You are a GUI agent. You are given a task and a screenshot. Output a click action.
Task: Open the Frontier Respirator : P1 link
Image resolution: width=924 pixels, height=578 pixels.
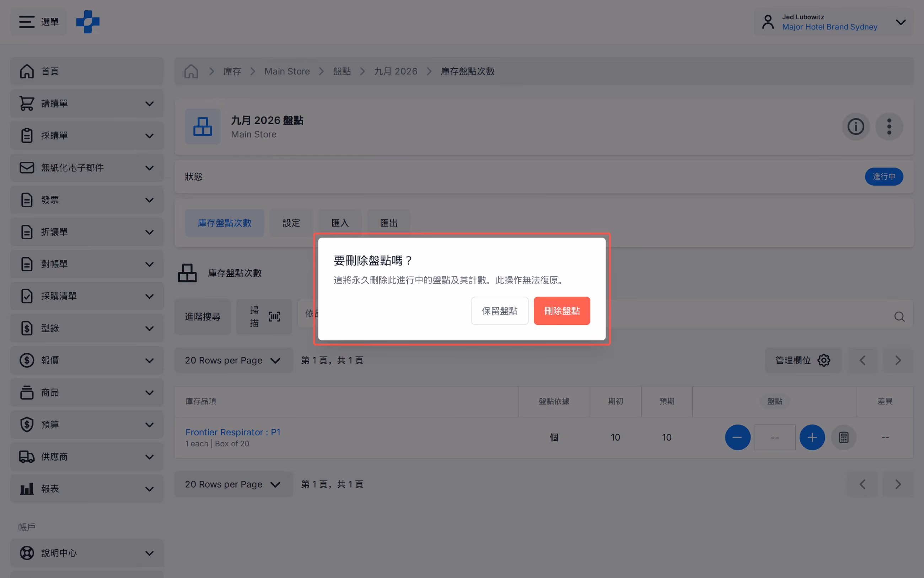233,432
